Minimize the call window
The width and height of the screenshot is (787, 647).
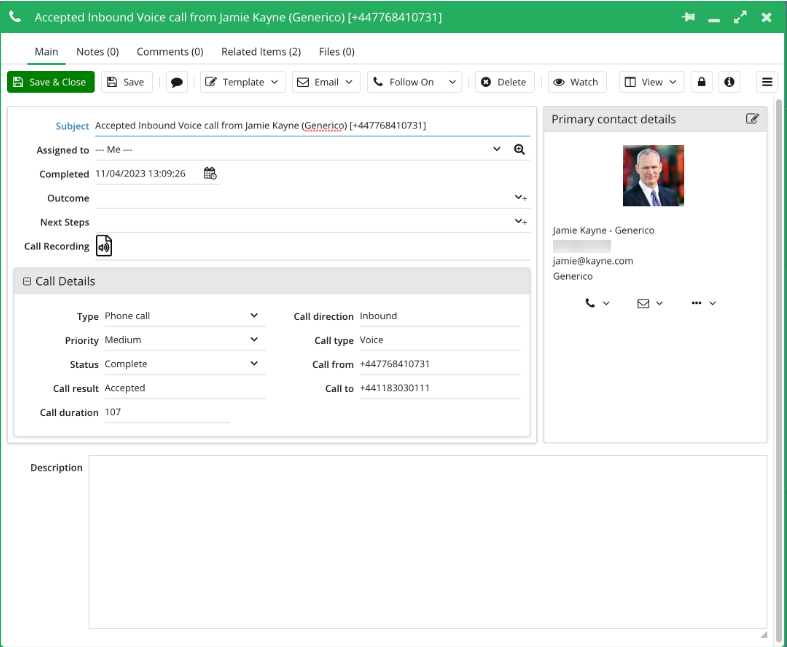point(714,20)
